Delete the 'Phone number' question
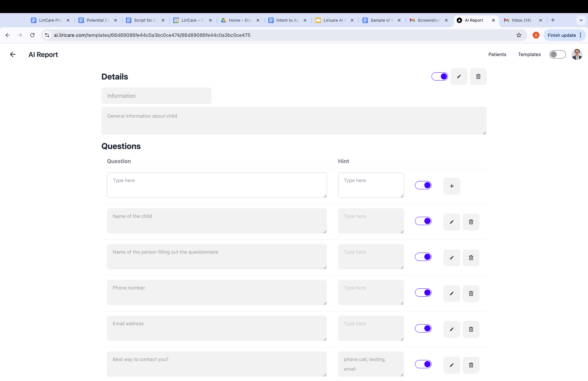 (x=471, y=293)
